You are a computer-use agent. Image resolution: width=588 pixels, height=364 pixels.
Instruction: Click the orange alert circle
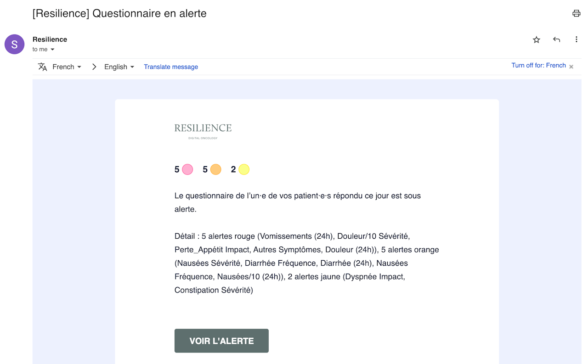click(215, 169)
